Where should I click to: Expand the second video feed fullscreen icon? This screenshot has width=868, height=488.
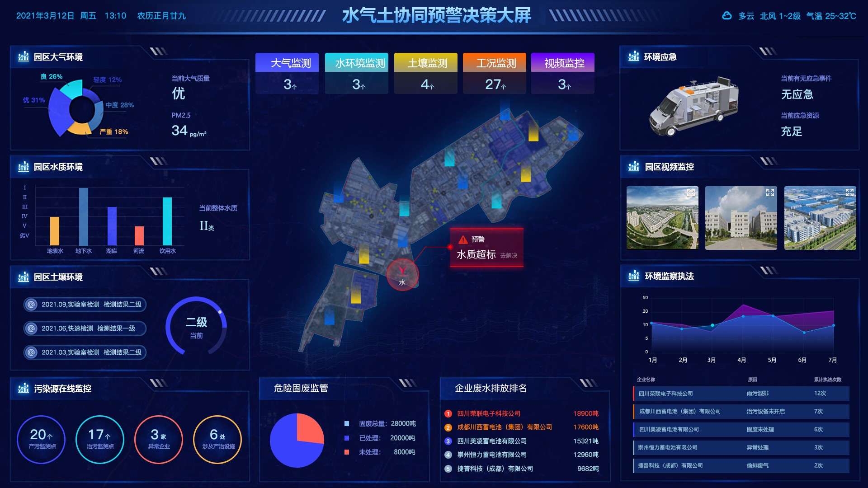pos(770,193)
